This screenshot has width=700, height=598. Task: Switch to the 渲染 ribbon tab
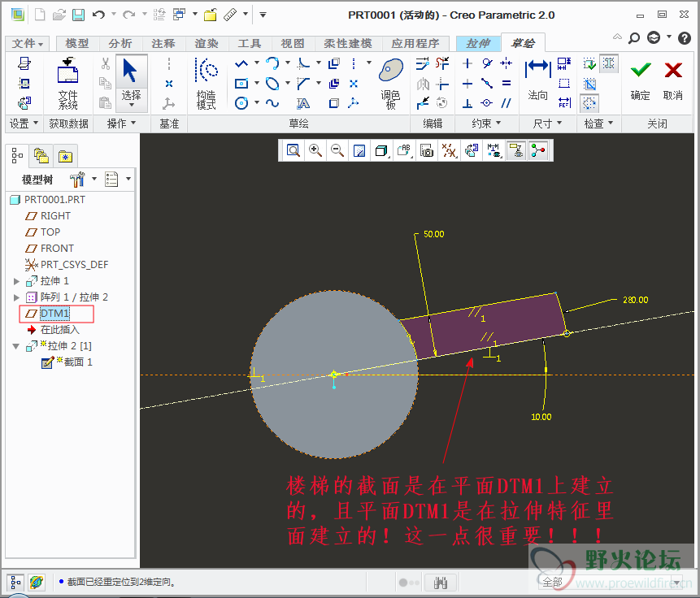(x=207, y=43)
